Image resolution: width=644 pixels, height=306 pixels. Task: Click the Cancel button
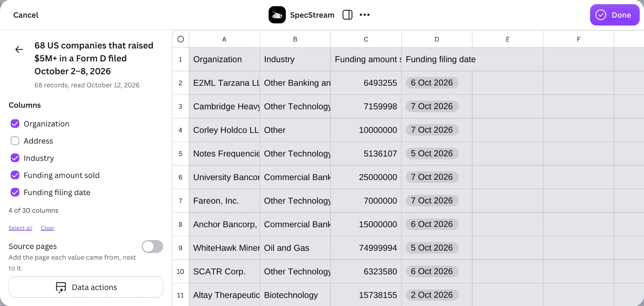[26, 15]
